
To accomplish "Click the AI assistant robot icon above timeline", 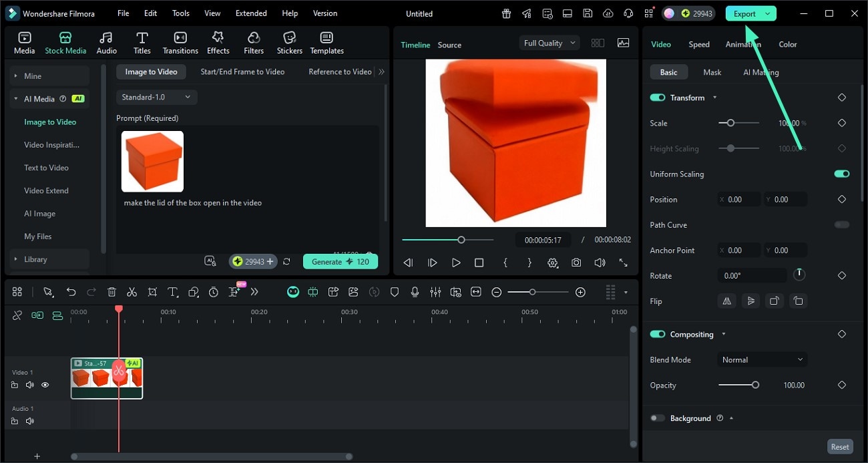I will (x=292, y=292).
